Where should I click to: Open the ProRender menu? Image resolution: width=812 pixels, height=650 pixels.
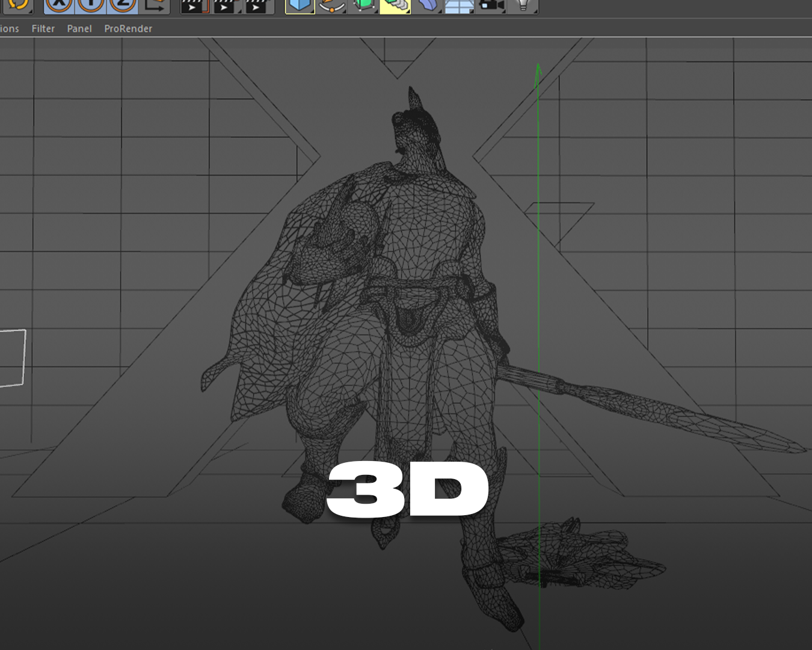[128, 28]
